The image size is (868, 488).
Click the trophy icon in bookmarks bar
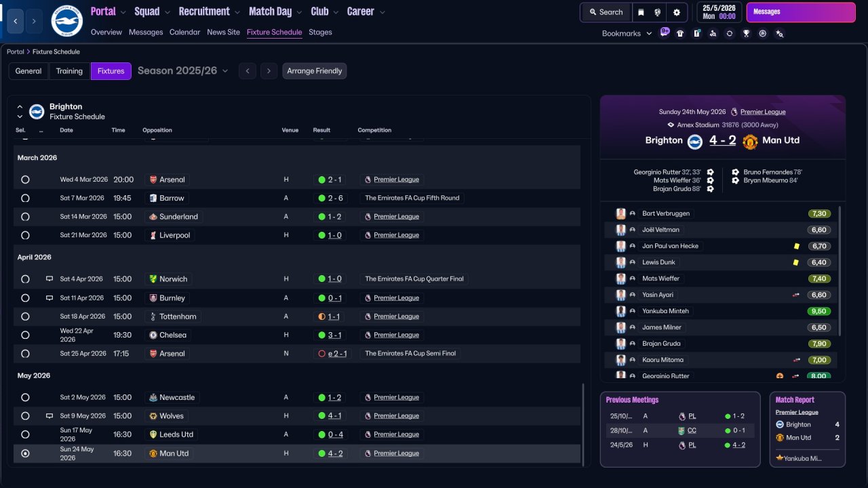[x=746, y=33]
